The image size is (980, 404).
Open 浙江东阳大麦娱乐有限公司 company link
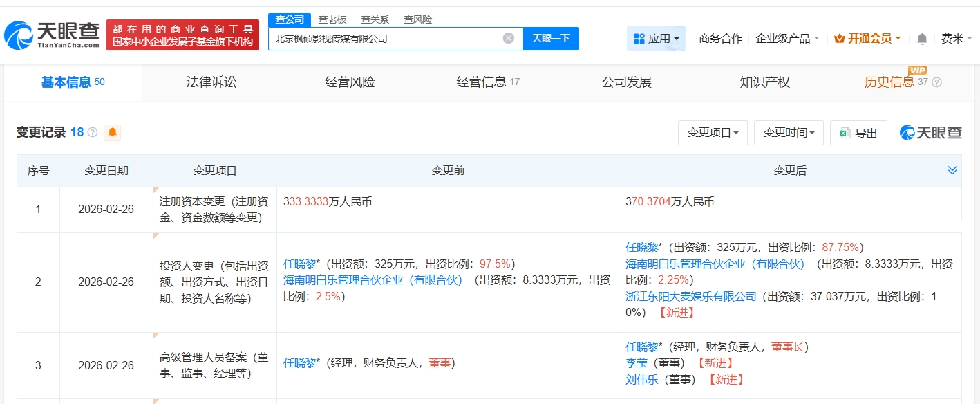691,296
